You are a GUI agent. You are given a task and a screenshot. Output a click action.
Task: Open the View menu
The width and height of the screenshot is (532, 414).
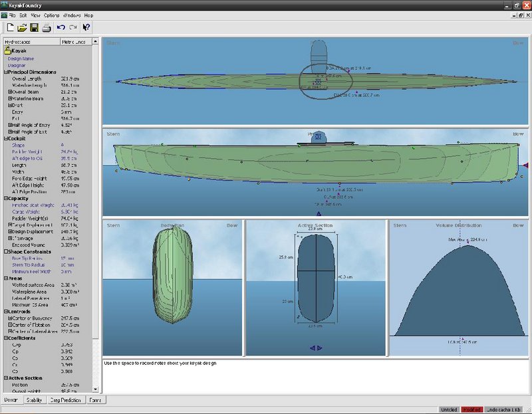click(35, 15)
